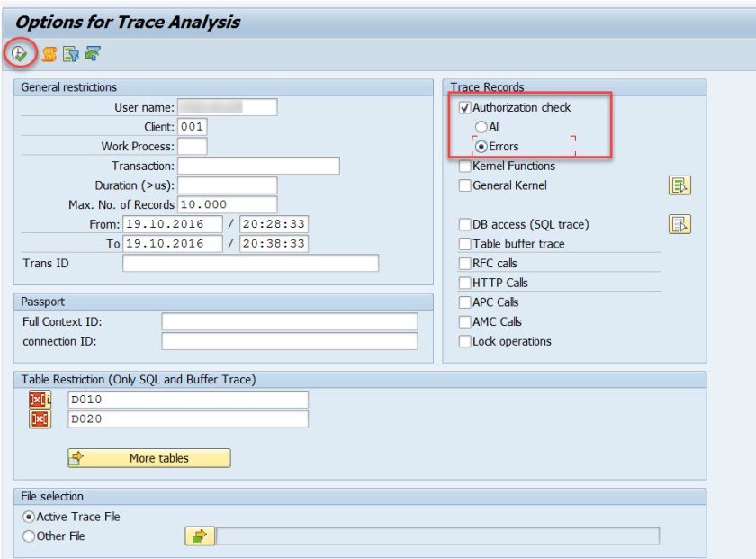
Task: Select Active Trace File radio button
Action: 29,517
